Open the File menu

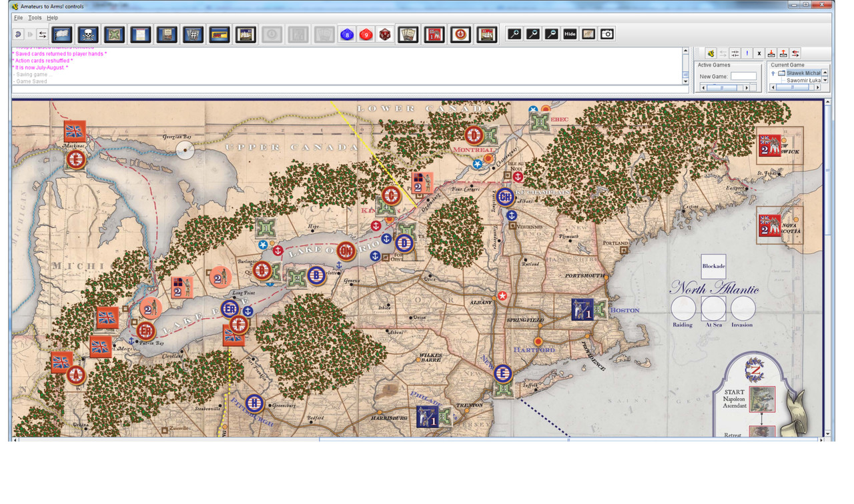point(18,17)
